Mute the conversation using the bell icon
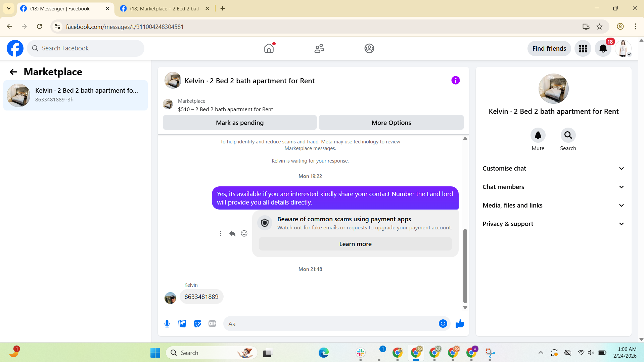 (x=538, y=135)
